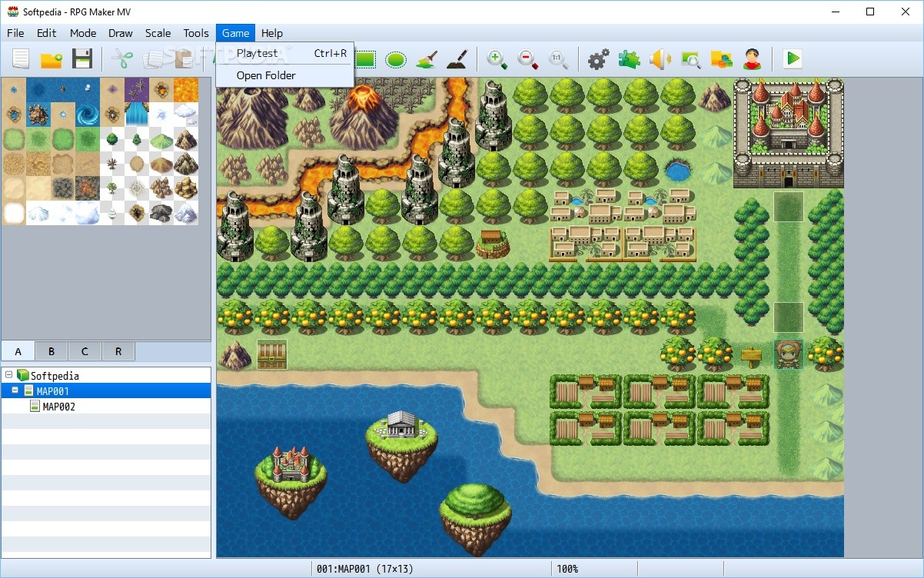This screenshot has height=578, width=924.
Task: Switch to tileset tab R
Action: (118, 351)
